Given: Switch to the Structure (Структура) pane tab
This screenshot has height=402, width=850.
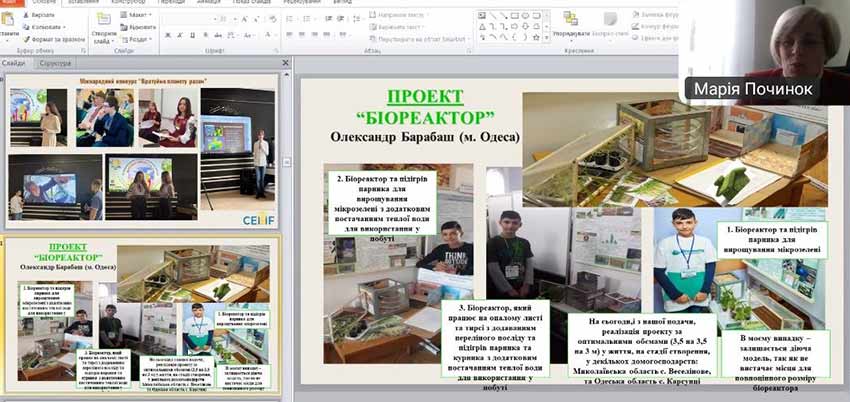Looking at the screenshot, I should pyautogui.click(x=55, y=63).
